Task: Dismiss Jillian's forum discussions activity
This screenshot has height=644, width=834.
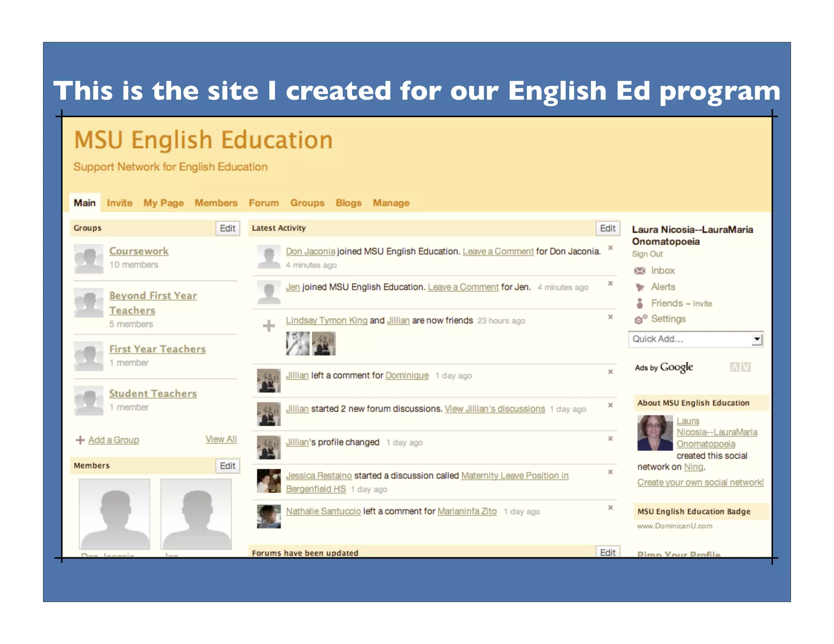Action: (610, 405)
